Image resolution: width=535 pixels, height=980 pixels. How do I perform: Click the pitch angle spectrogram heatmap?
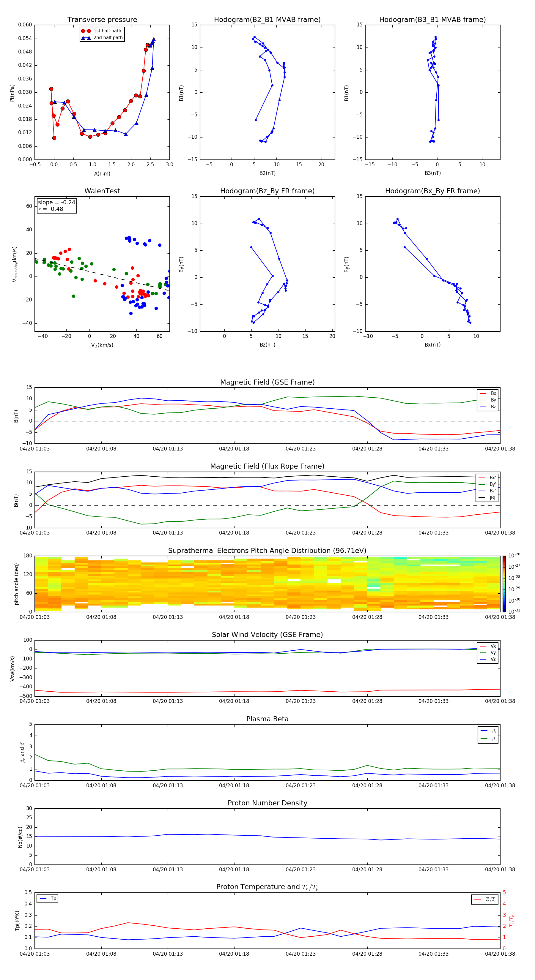click(x=267, y=584)
